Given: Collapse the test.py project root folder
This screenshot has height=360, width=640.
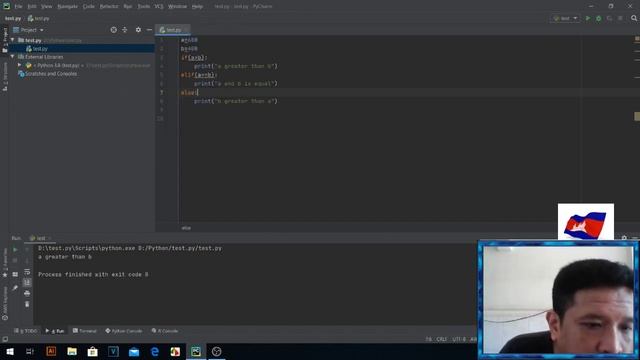Looking at the screenshot, I should (13, 40).
